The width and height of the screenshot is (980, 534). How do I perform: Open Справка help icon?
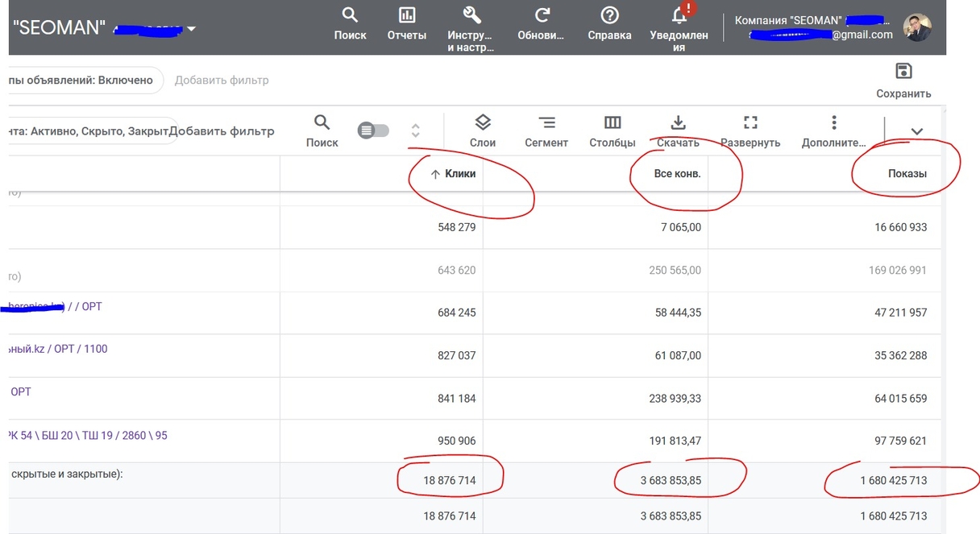(609, 15)
